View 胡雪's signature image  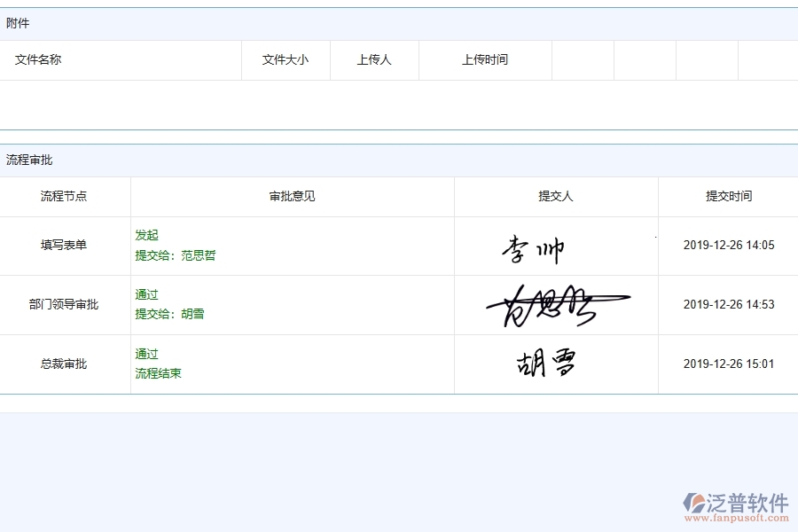[543, 363]
